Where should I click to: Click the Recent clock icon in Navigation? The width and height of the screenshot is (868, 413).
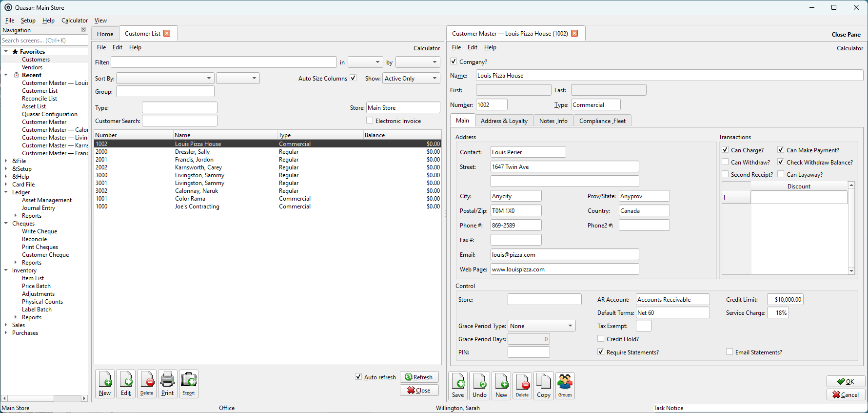17,75
